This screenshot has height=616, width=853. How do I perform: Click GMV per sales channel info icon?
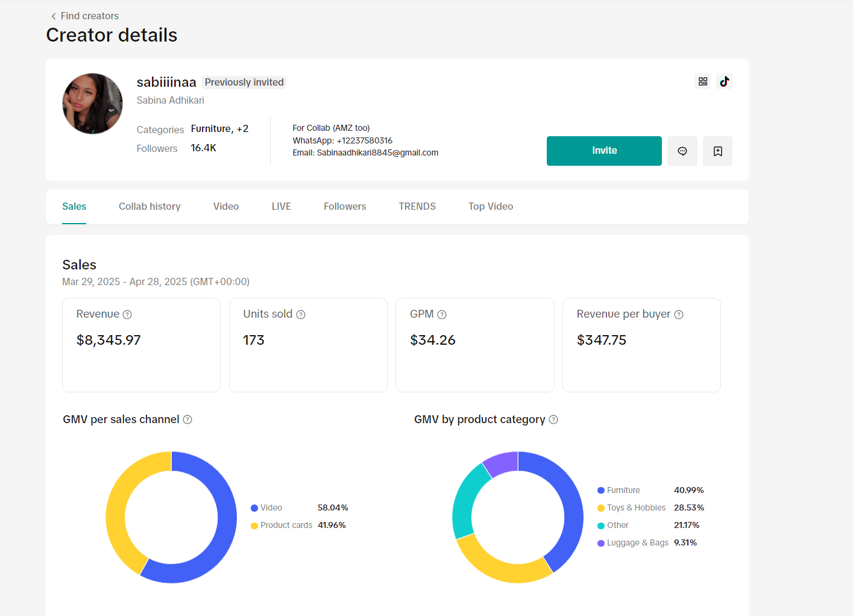coord(187,420)
